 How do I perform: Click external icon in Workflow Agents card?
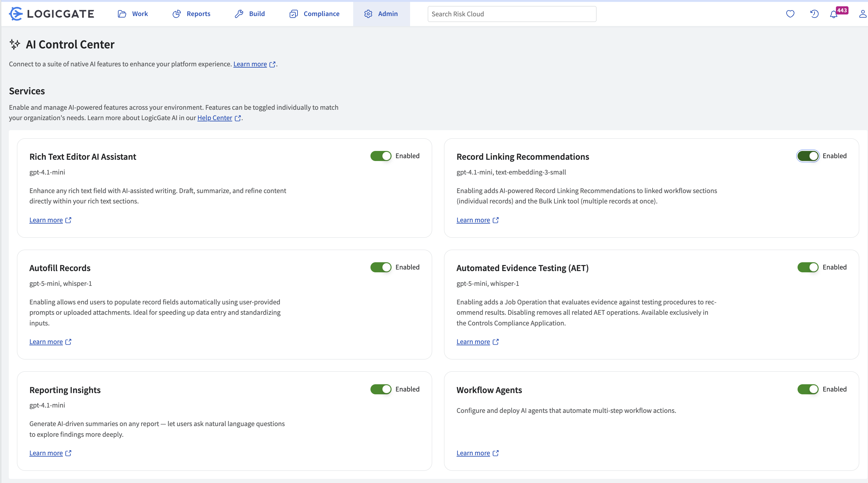[x=495, y=453]
